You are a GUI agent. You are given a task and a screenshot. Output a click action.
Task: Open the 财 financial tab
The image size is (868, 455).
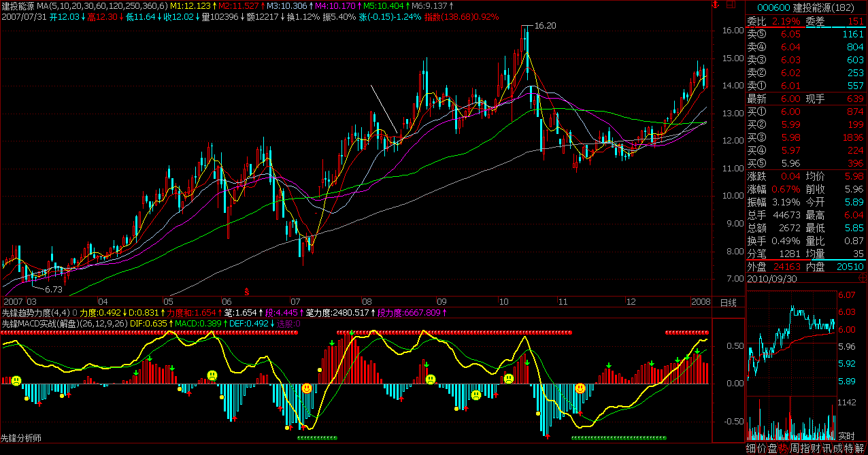pos(815,448)
